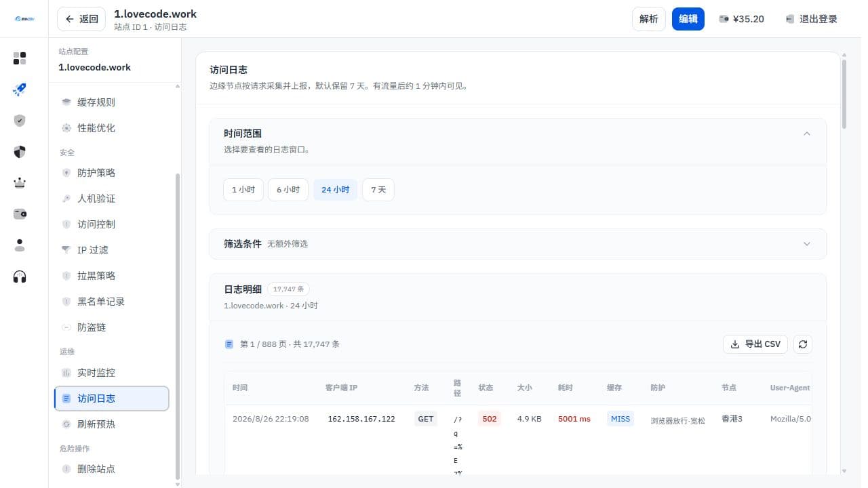Click client IP 162.158.167.122
The width and height of the screenshot is (868, 488).
(361, 419)
